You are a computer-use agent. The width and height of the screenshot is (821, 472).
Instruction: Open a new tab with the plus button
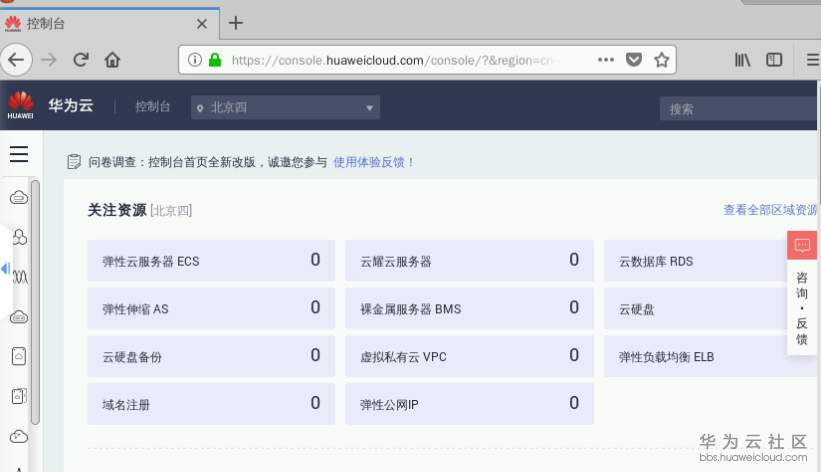tap(236, 23)
